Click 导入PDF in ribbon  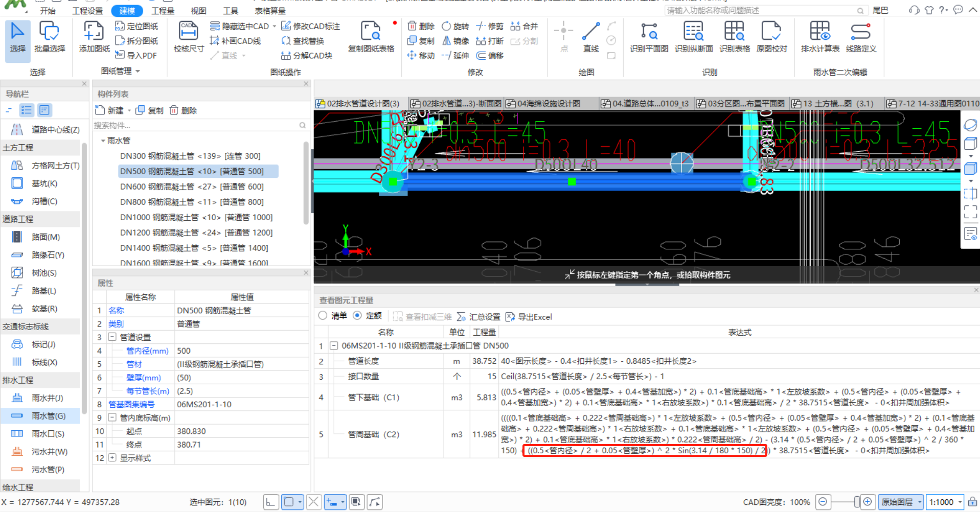(136, 55)
